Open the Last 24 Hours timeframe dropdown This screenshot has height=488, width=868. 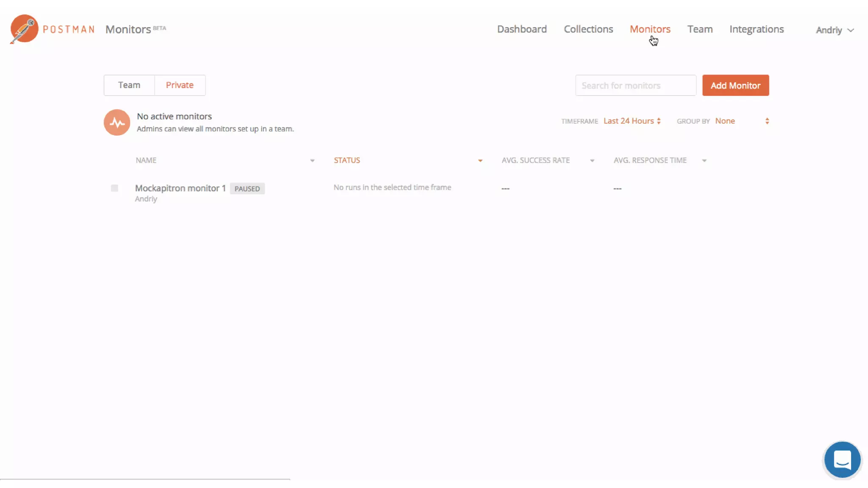632,121
